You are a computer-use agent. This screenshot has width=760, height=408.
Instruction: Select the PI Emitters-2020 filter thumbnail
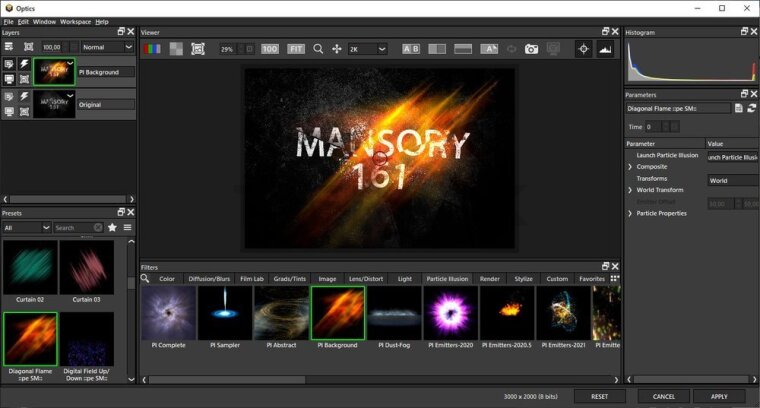point(450,315)
